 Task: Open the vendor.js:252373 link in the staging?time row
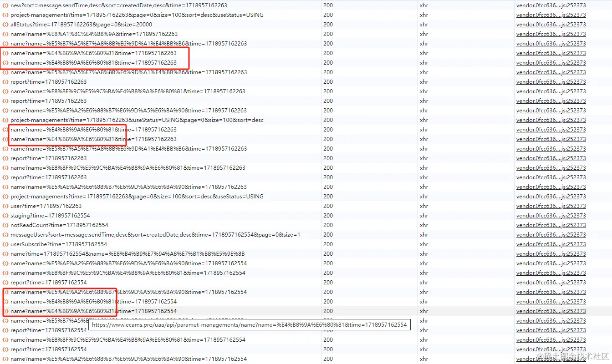click(x=551, y=216)
